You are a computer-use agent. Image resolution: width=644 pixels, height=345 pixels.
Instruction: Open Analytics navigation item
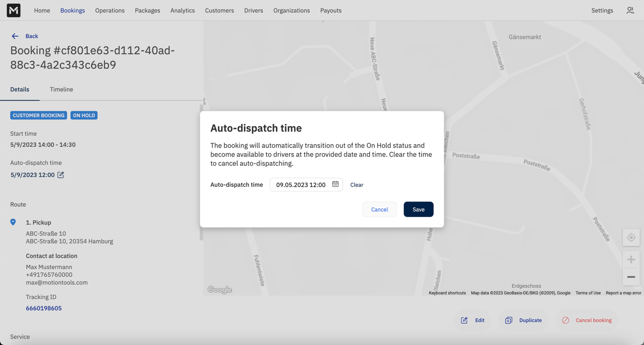(x=182, y=10)
